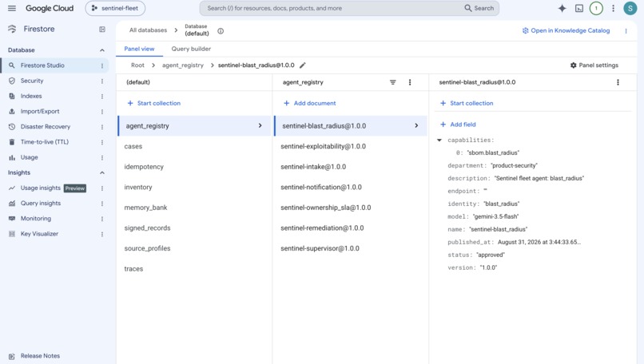Click All databases breadcrumb

coord(149,30)
